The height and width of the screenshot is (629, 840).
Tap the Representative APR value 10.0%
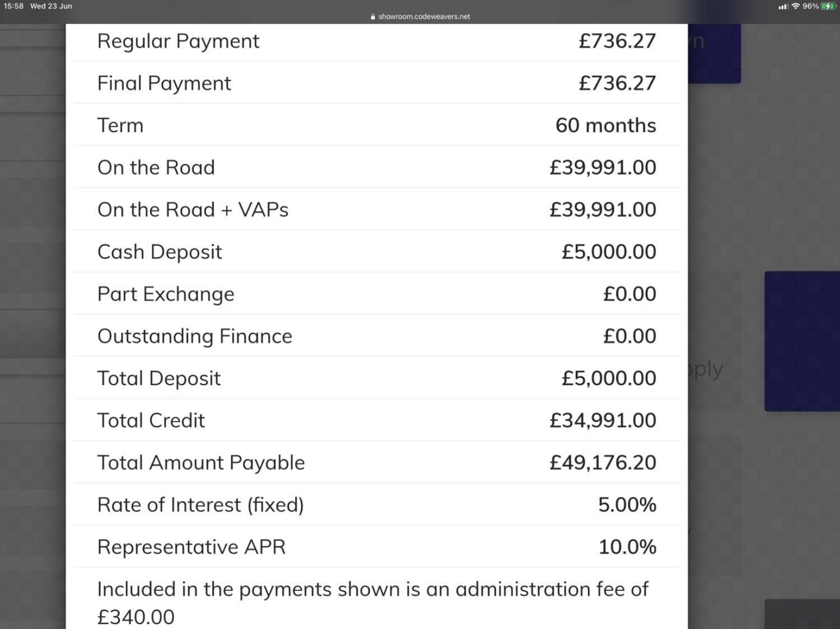(x=627, y=547)
